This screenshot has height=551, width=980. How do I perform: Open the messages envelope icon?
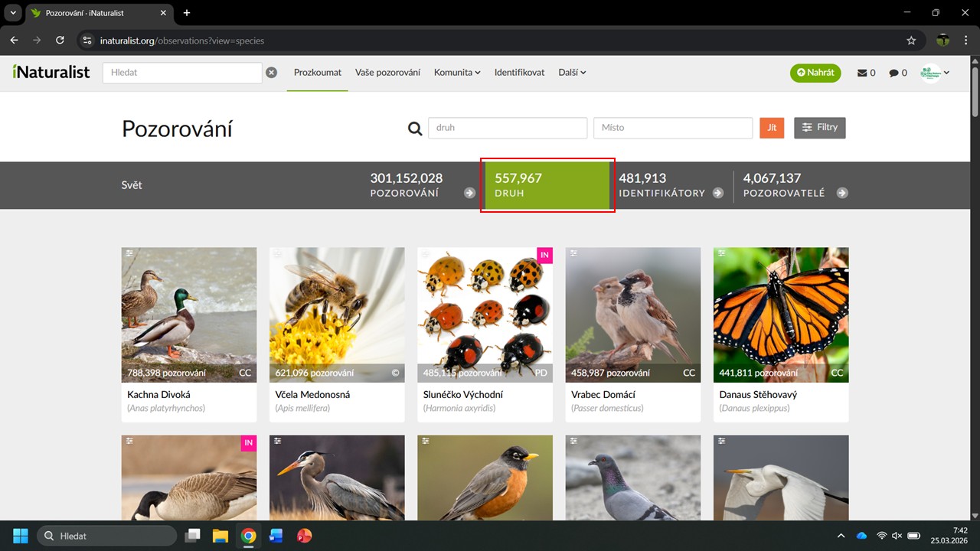(x=863, y=73)
